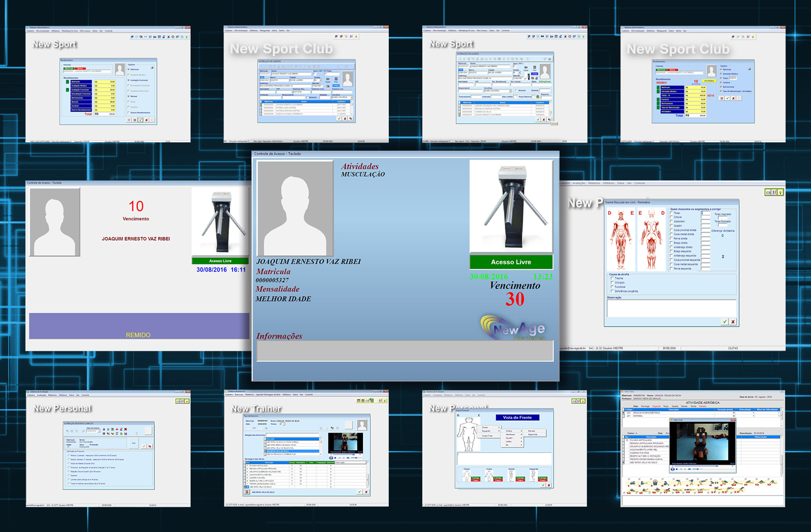Check the Trauma cause checkbox
The image size is (811, 532).
pyautogui.click(x=612, y=278)
